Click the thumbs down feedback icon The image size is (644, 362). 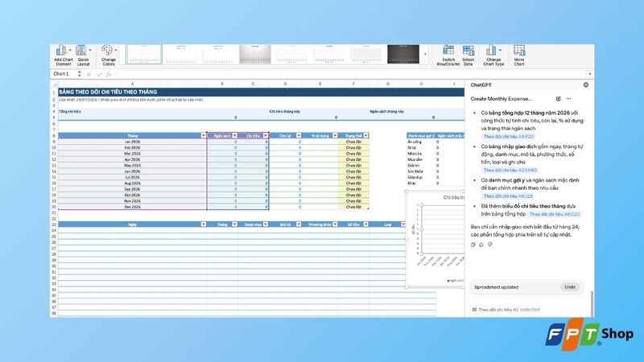490,245
